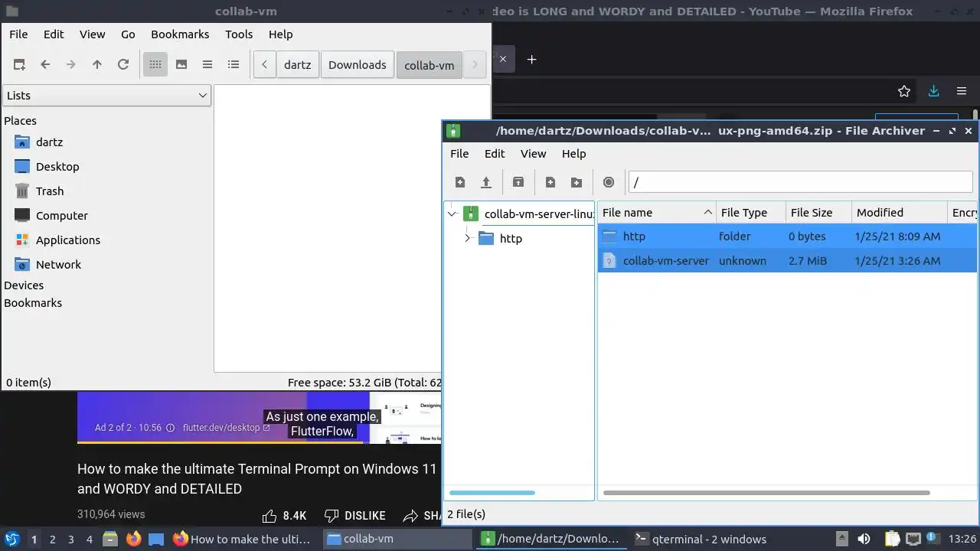Switch to detailed list view

[x=234, y=65]
